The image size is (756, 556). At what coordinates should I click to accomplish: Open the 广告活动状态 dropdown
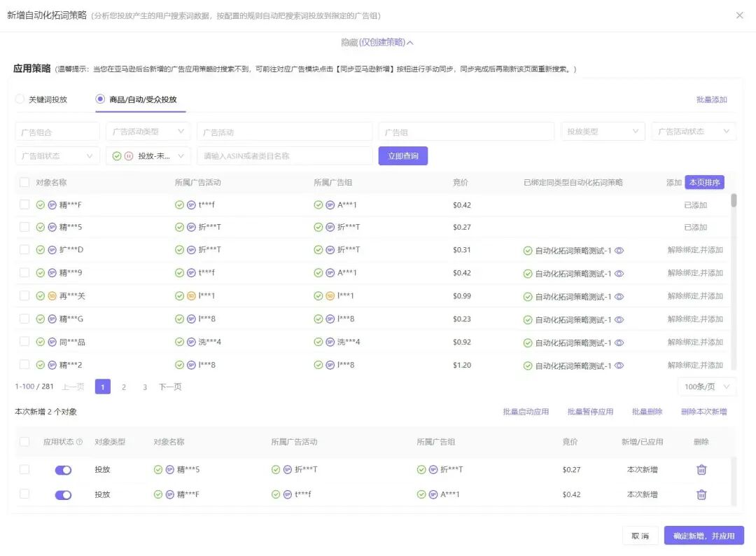694,131
